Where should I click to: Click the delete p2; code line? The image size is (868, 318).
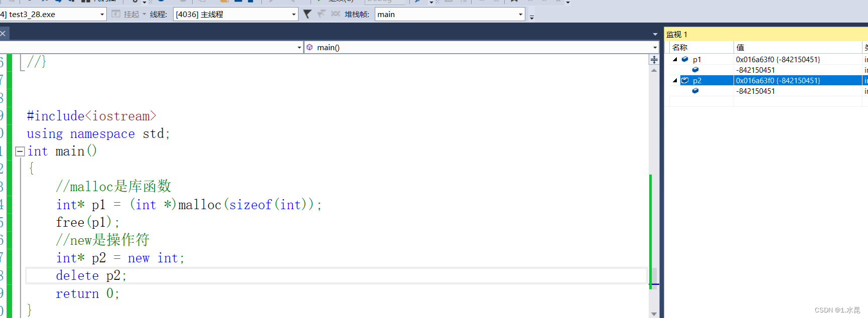tap(91, 275)
